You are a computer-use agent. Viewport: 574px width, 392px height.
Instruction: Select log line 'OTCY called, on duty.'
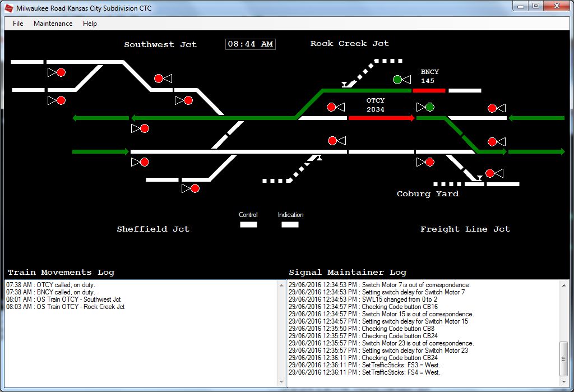tap(50, 285)
